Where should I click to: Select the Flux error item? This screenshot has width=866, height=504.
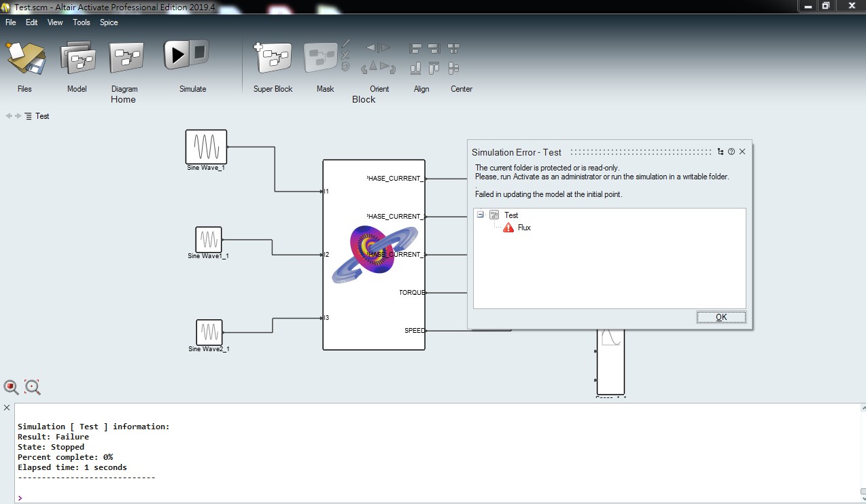point(524,228)
